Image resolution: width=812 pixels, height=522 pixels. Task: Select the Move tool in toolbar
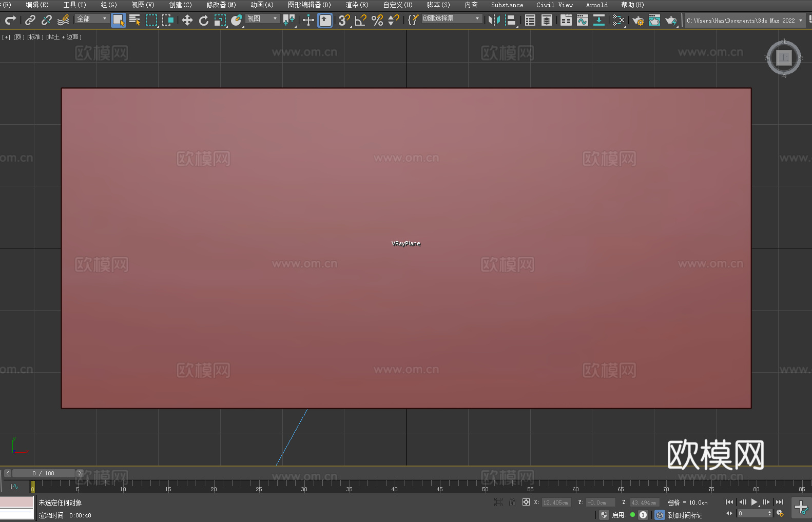tap(187, 20)
